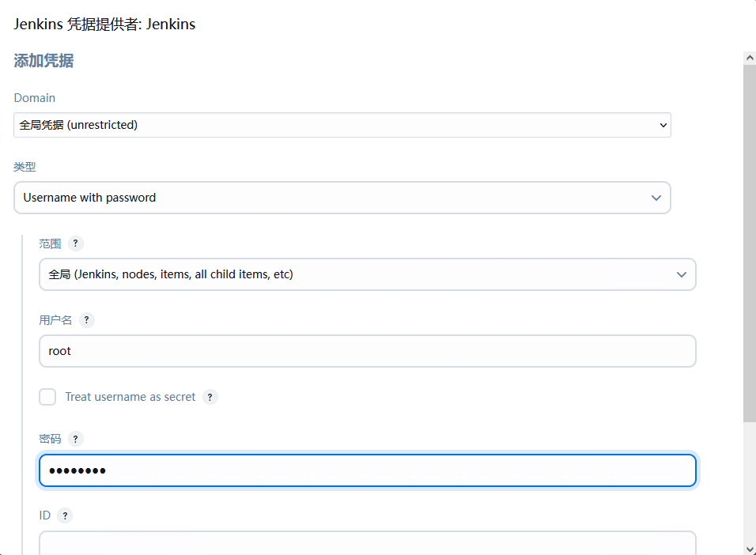The width and height of the screenshot is (756, 555).
Task: Click the help icon beside 范围
Action: tap(76, 244)
